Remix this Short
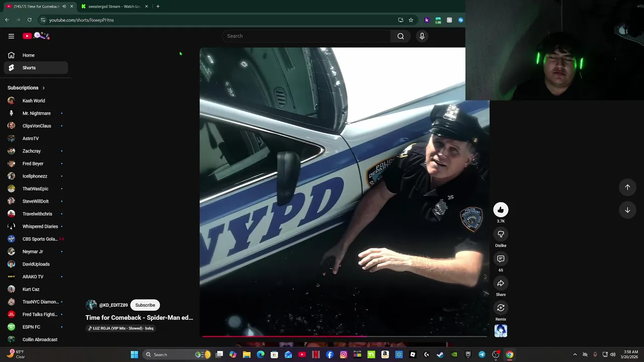This screenshot has width=644, height=362. click(x=501, y=308)
